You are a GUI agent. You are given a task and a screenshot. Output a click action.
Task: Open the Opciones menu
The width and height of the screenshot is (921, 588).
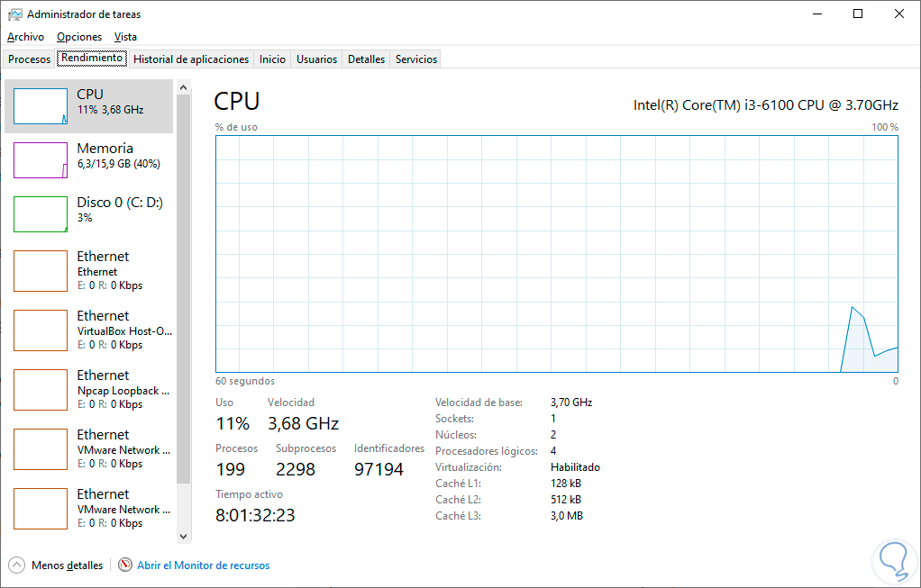[x=79, y=37]
